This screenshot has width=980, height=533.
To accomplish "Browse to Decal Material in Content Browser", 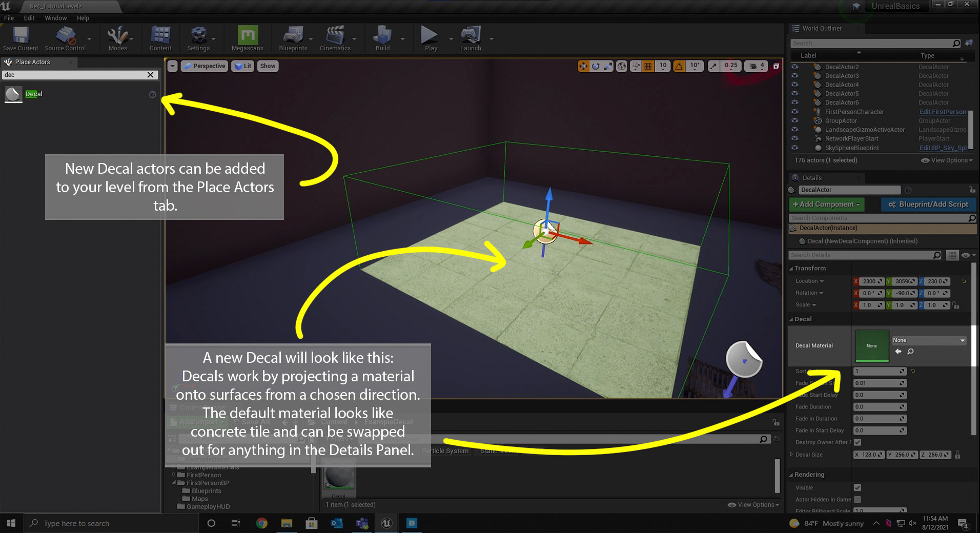I will pyautogui.click(x=910, y=352).
